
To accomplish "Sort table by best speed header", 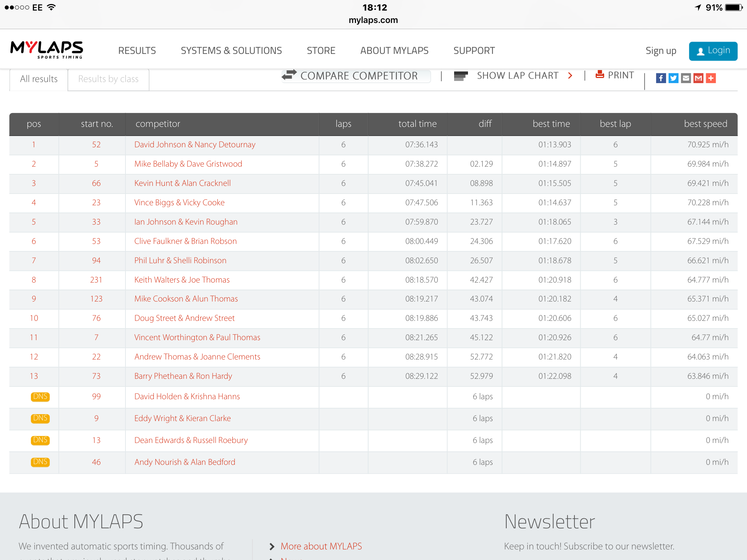I will click(x=705, y=124).
